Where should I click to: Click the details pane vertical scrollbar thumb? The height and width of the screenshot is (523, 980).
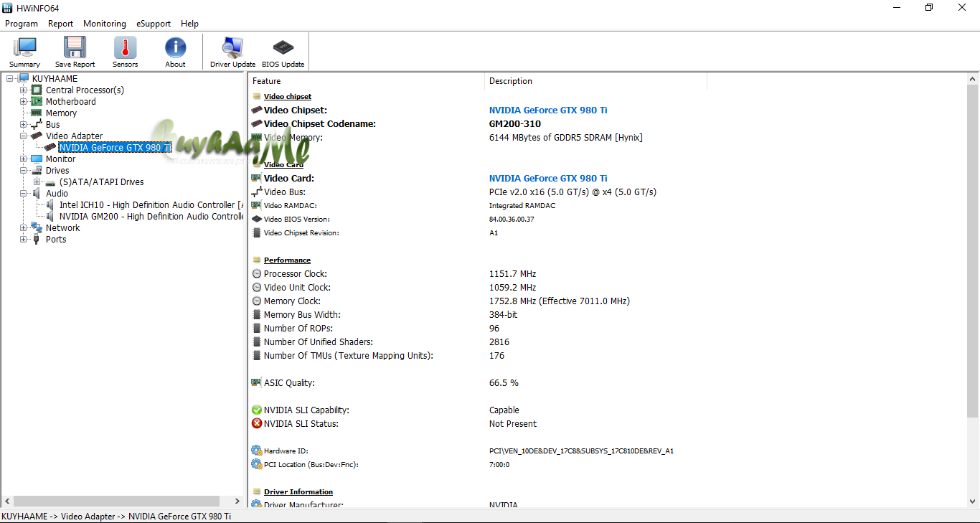coord(973,250)
